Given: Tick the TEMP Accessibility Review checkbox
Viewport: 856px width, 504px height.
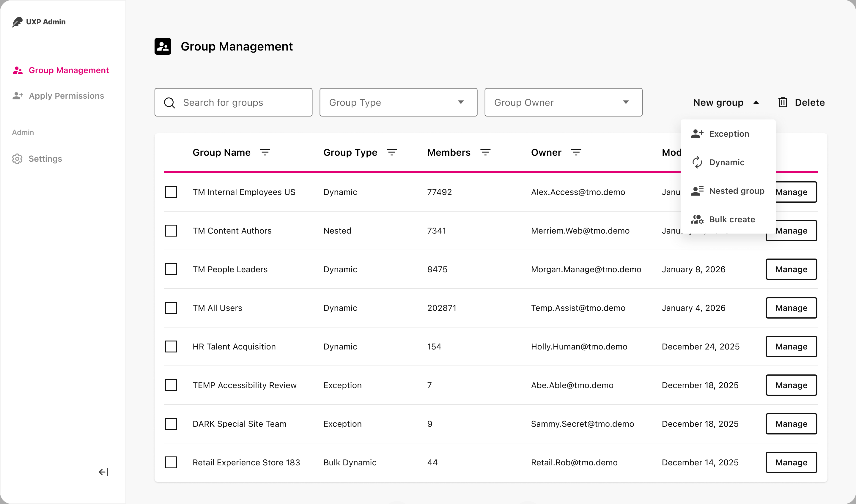Looking at the screenshot, I should [171, 385].
